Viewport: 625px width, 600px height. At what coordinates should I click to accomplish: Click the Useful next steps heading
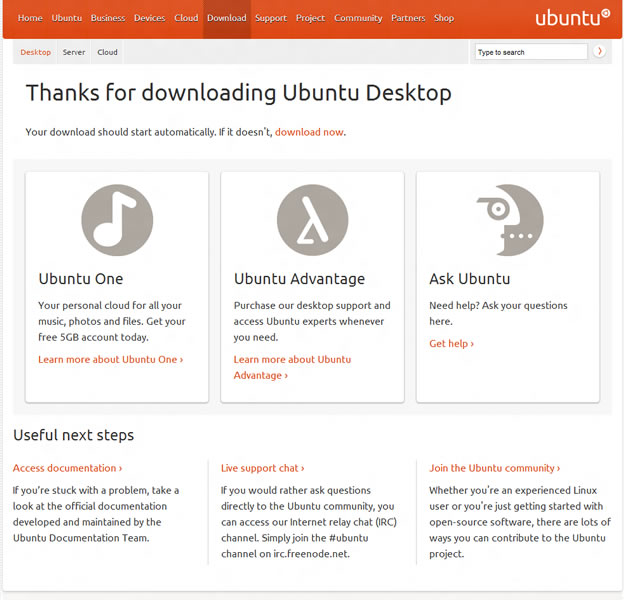click(73, 435)
